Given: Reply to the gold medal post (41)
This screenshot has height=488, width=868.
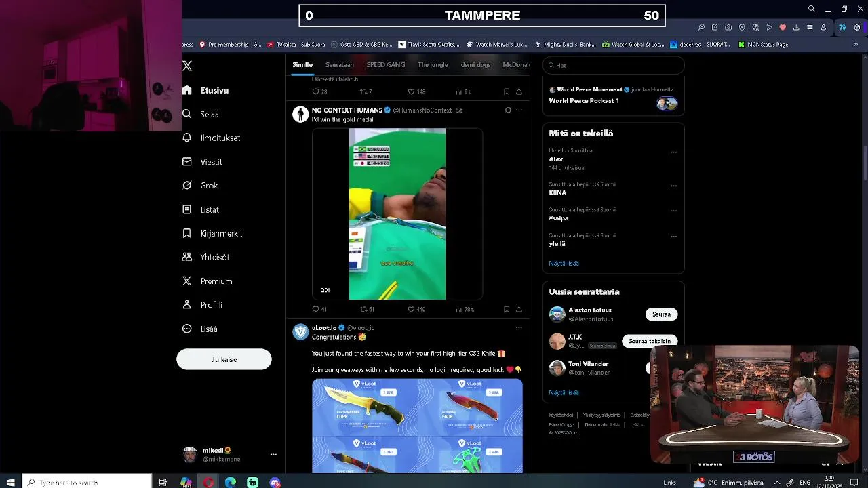Looking at the screenshot, I should click(x=319, y=309).
